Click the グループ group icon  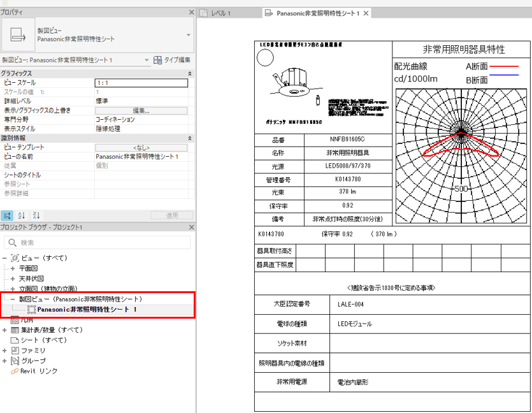coord(15,361)
